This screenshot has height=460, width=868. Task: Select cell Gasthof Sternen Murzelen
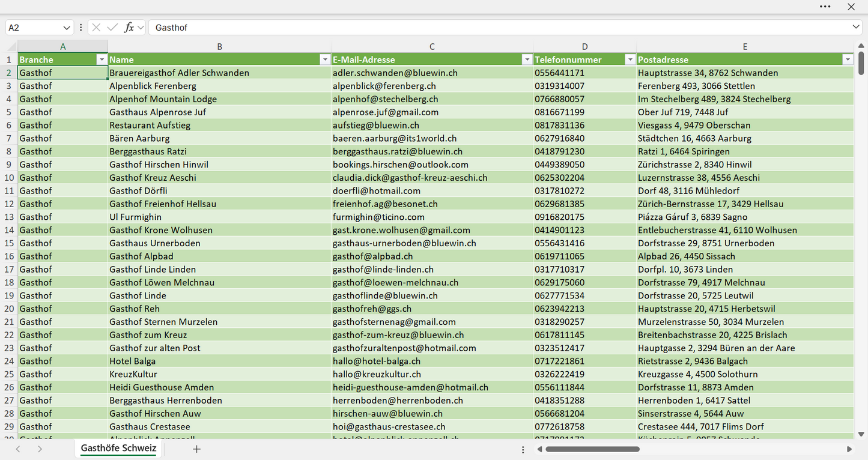pyautogui.click(x=219, y=322)
